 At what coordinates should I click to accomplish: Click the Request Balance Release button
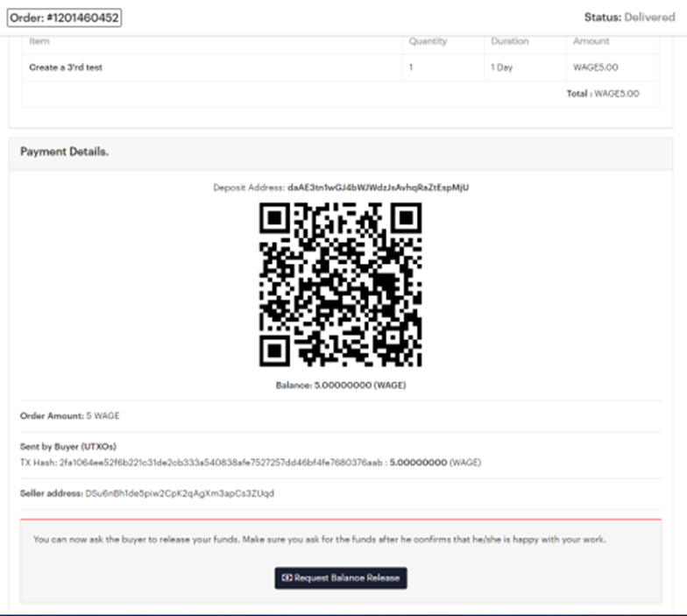tap(341, 578)
